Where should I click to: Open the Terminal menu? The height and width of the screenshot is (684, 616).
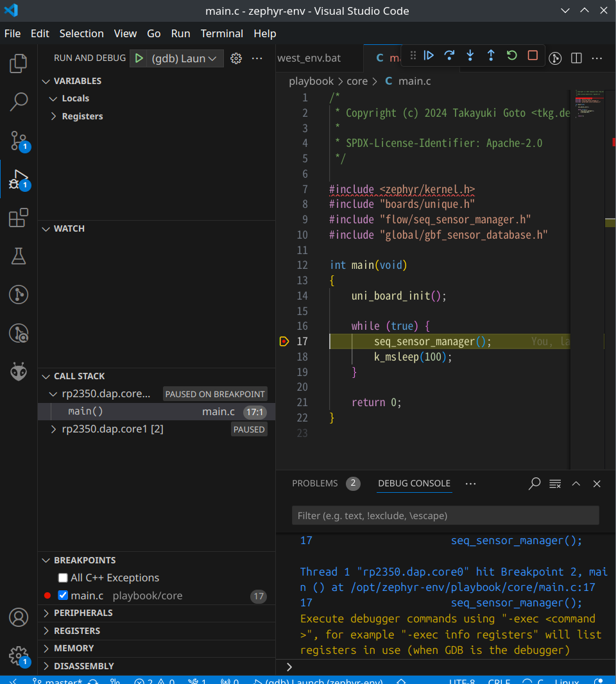[x=221, y=33]
